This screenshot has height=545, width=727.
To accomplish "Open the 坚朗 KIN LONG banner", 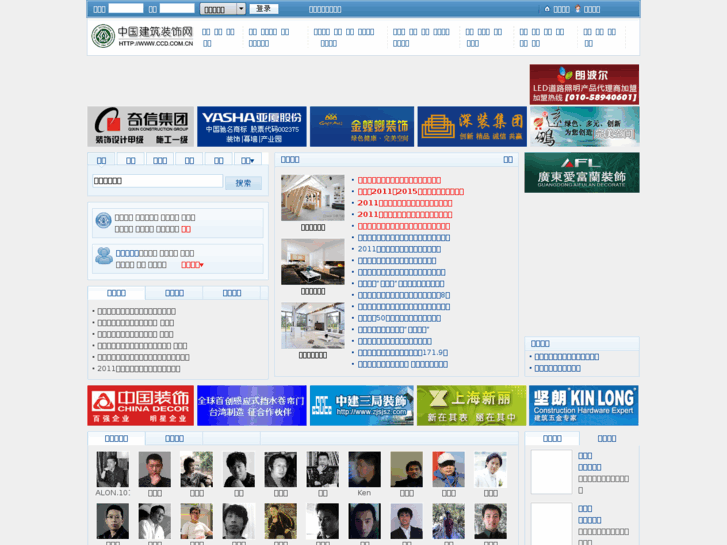I will pyautogui.click(x=584, y=405).
